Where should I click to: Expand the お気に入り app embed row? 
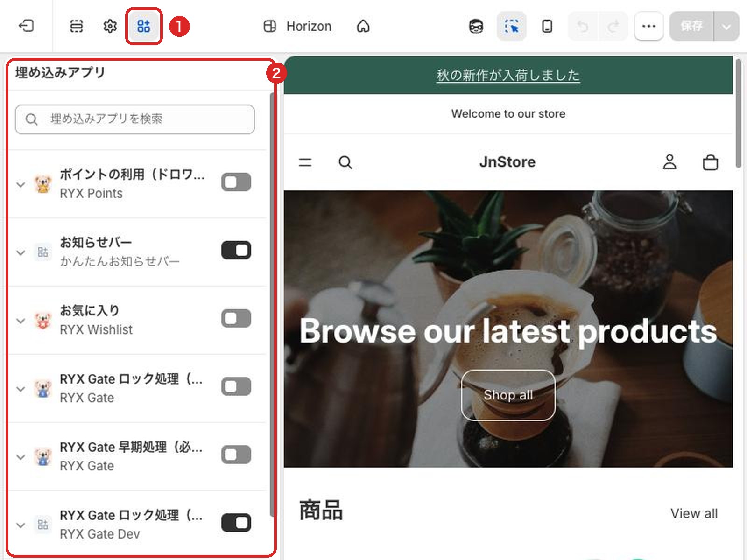click(x=21, y=321)
